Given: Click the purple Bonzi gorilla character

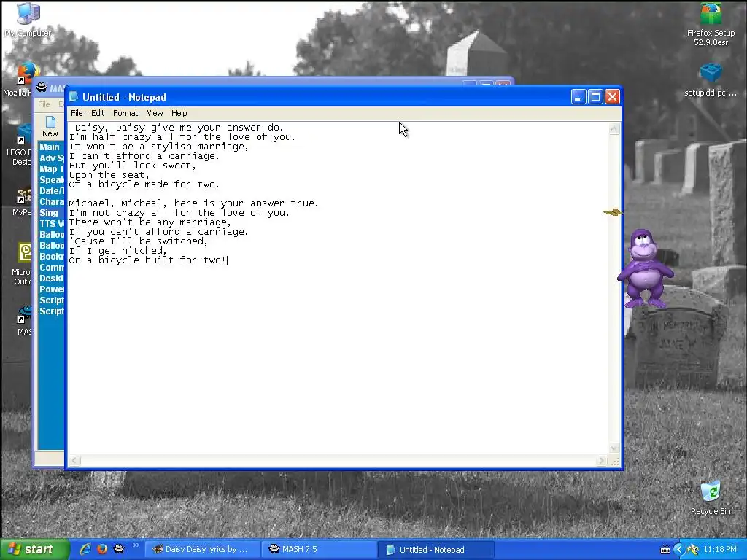Looking at the screenshot, I should (x=645, y=268).
